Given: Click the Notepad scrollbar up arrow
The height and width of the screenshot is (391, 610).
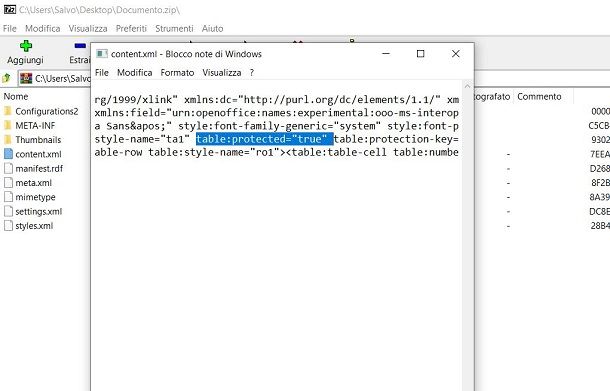Looking at the screenshot, I should [x=467, y=86].
